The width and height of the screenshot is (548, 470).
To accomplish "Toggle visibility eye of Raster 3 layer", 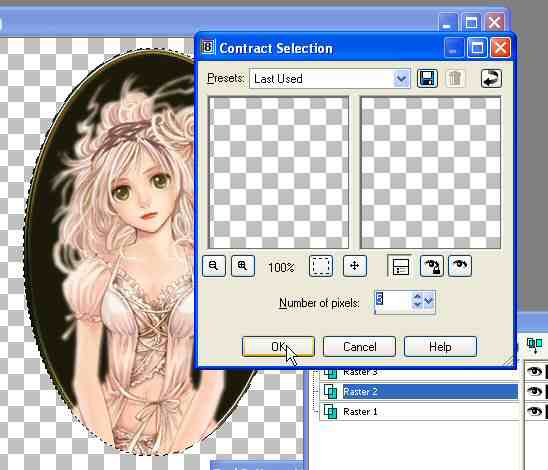I will [534, 371].
